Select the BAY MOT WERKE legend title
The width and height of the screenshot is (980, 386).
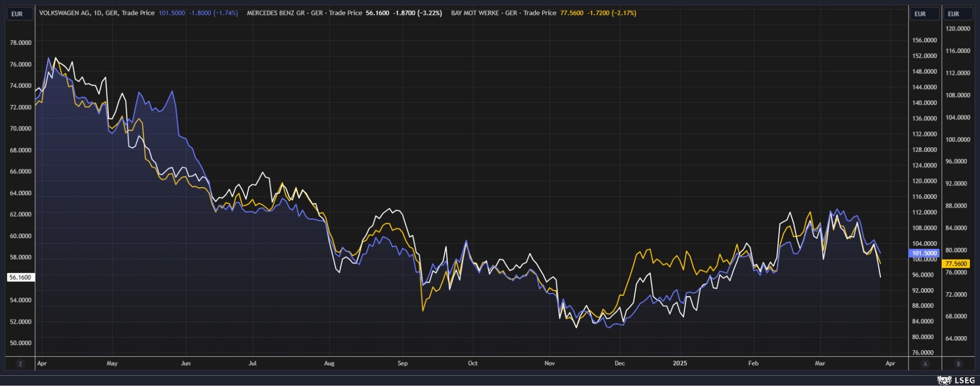pyautogui.click(x=504, y=13)
